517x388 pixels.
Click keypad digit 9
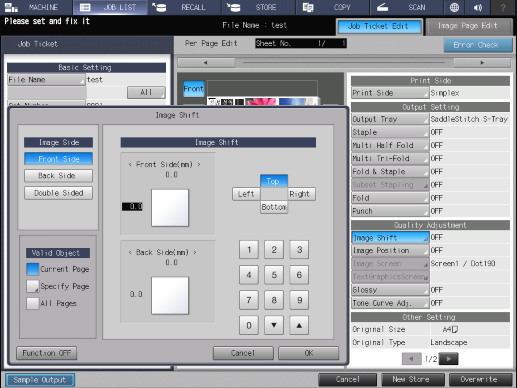point(299,300)
